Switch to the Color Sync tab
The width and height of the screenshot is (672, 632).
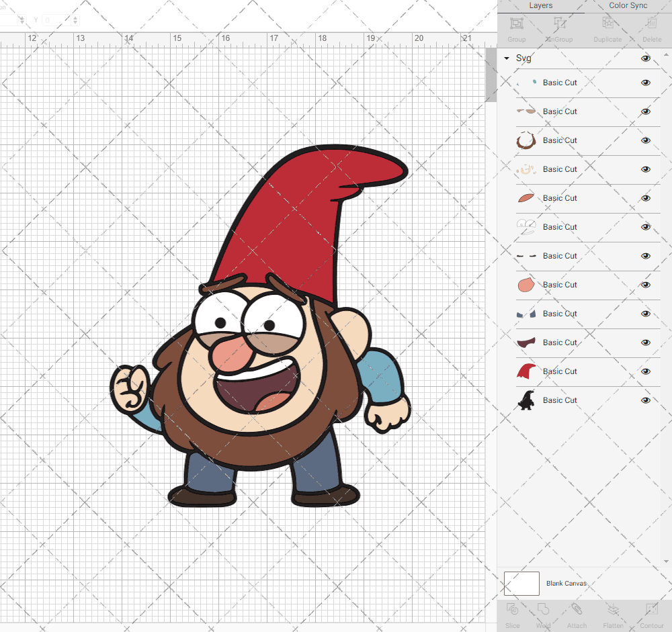tap(628, 5)
